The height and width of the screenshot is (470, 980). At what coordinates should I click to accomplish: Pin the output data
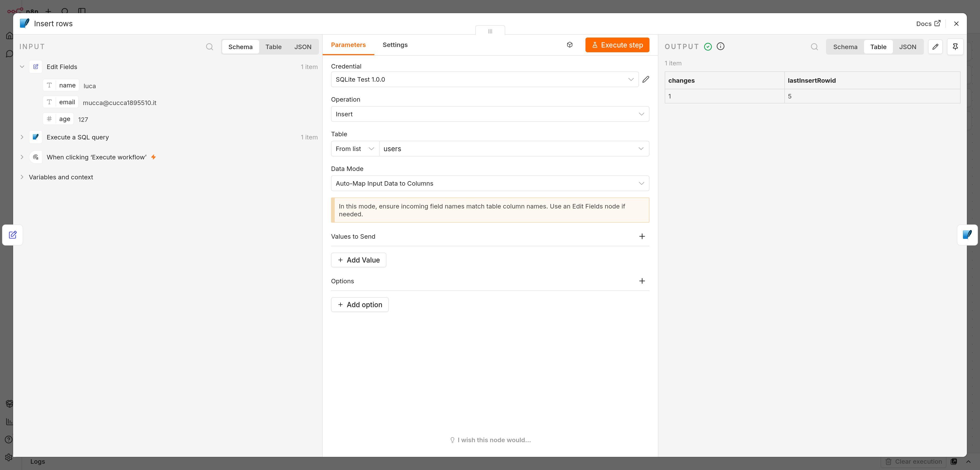click(x=955, y=46)
